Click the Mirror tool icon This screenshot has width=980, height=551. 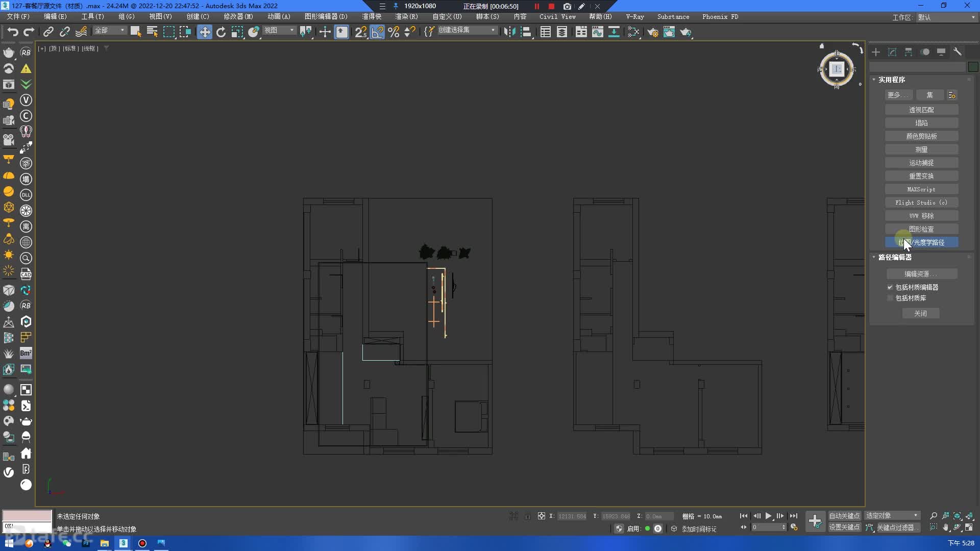(x=509, y=32)
